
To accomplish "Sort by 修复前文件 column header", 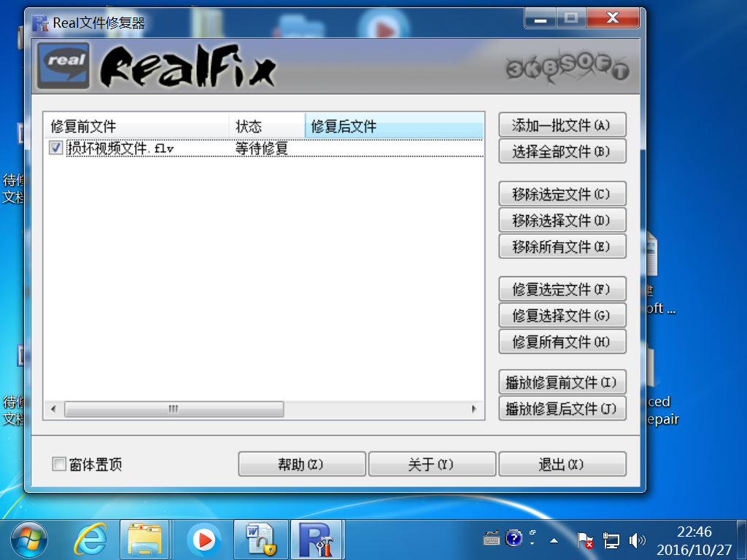I will point(136,126).
